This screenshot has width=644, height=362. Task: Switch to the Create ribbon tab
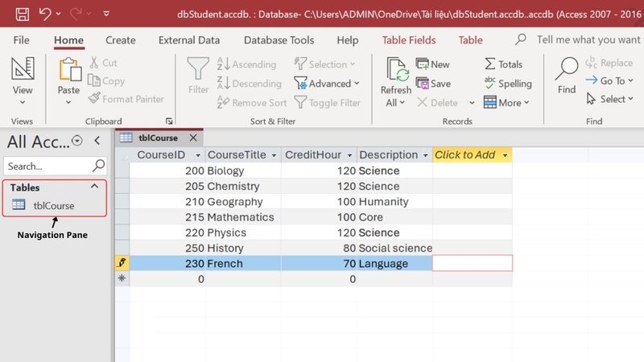pyautogui.click(x=121, y=40)
